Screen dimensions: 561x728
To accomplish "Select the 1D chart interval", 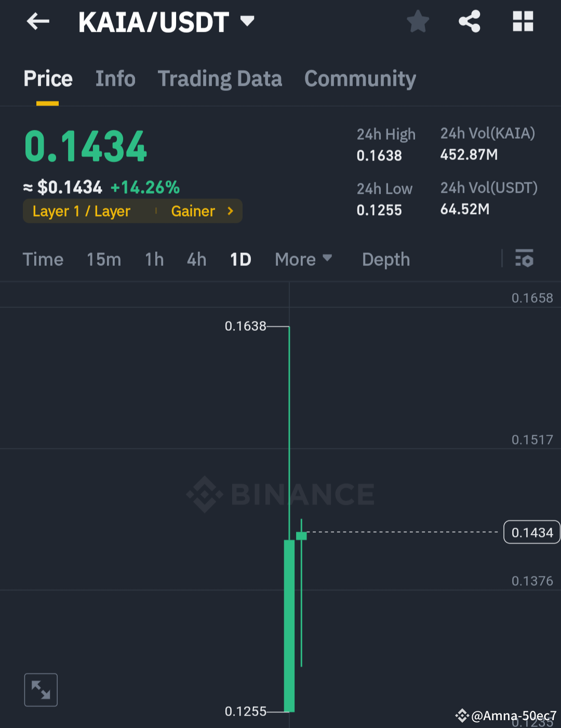I will (241, 259).
